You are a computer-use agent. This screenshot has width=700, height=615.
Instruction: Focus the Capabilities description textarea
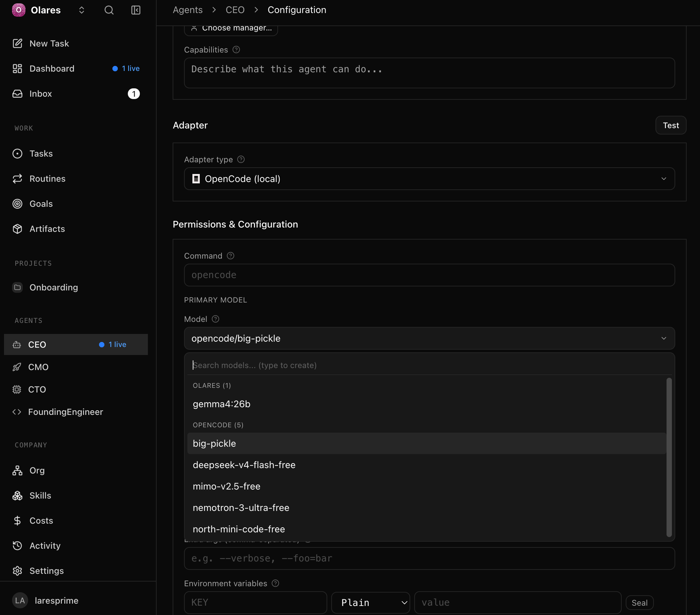coord(429,73)
